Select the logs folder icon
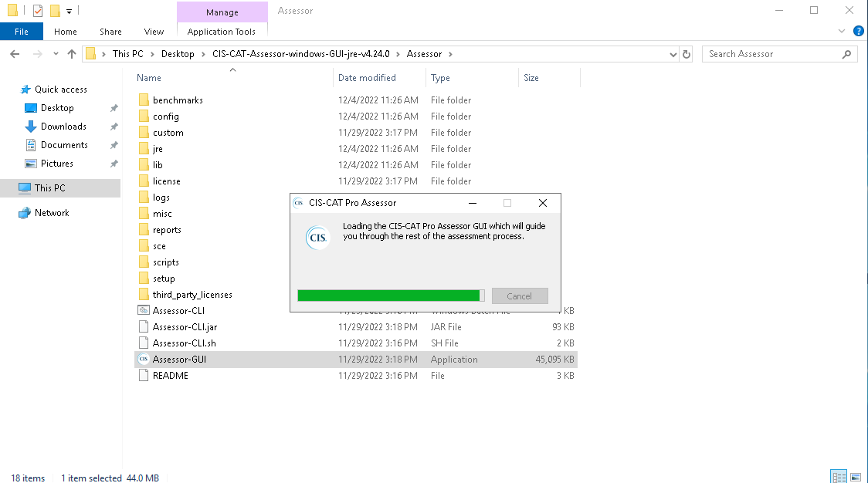 click(x=144, y=197)
